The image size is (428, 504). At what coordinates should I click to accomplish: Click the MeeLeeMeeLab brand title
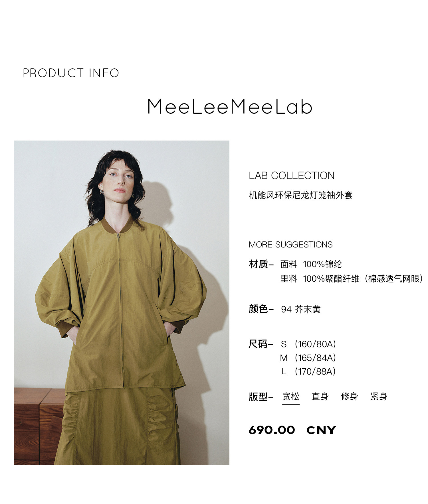230,106
